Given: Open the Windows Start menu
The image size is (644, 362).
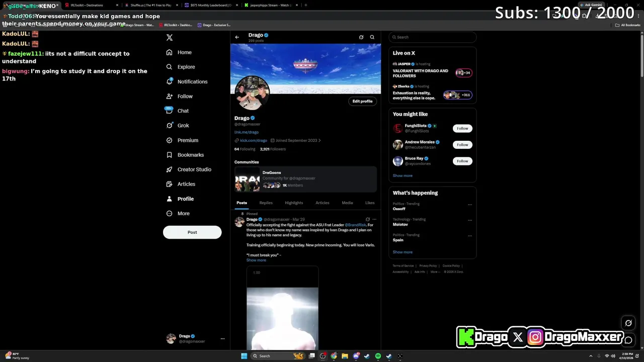Looking at the screenshot, I should (244, 356).
